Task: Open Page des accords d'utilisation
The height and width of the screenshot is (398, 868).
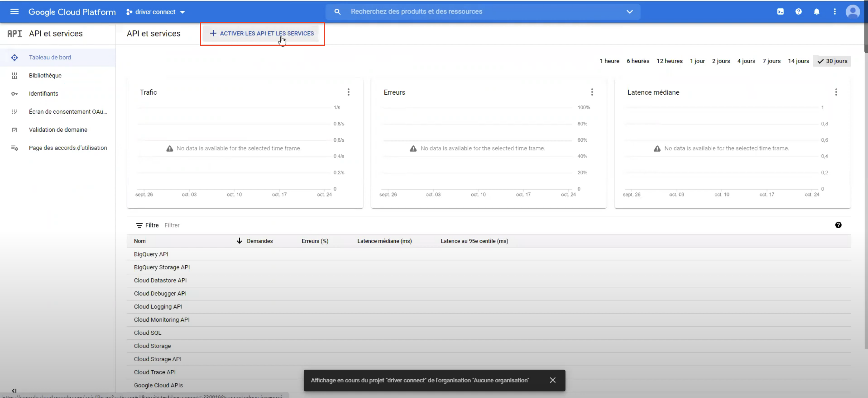Action: (68, 148)
